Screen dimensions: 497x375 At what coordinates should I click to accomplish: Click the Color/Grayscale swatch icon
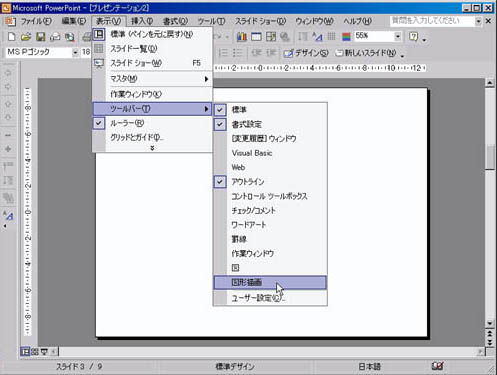tap(346, 36)
